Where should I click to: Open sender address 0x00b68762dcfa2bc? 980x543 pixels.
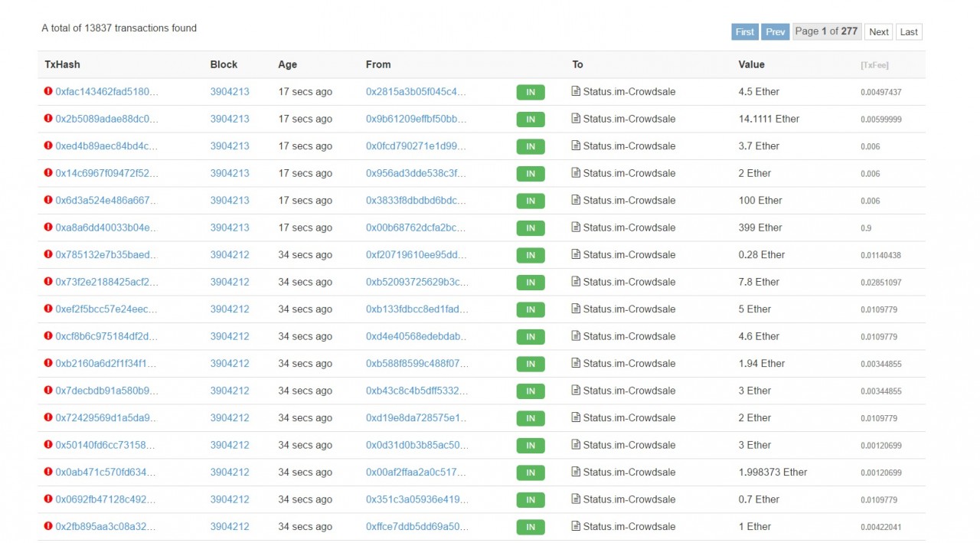pos(416,227)
